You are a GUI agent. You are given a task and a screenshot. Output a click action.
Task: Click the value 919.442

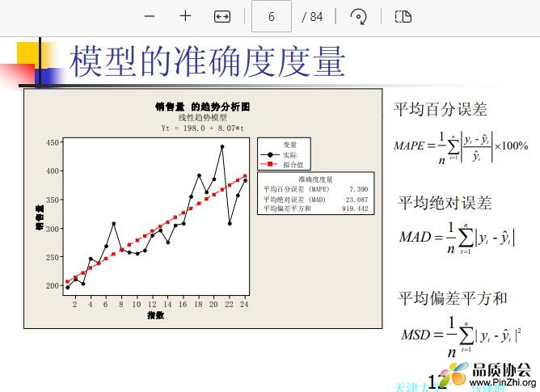[355, 209]
